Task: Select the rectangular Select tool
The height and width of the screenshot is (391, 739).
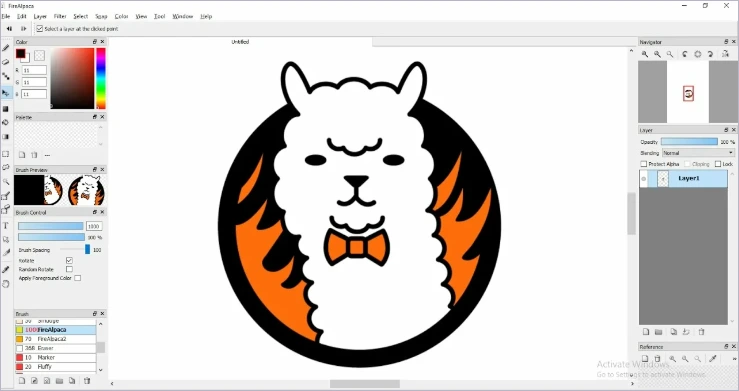Action: tap(6, 154)
